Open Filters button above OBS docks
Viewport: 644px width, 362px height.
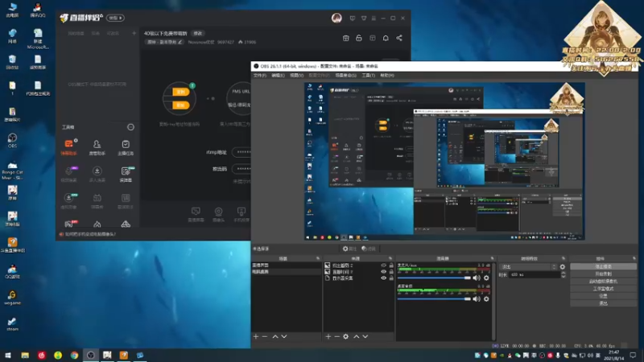tap(369, 249)
